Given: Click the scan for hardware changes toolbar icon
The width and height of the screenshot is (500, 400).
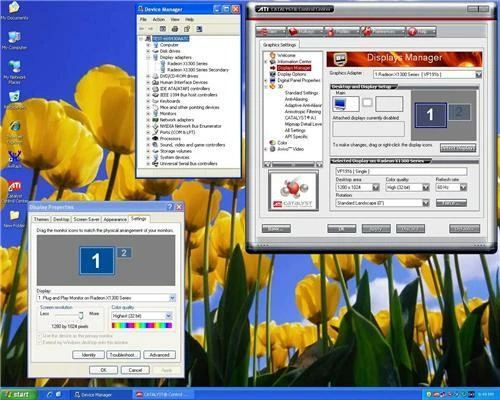Looking at the screenshot, I should 199,29.
